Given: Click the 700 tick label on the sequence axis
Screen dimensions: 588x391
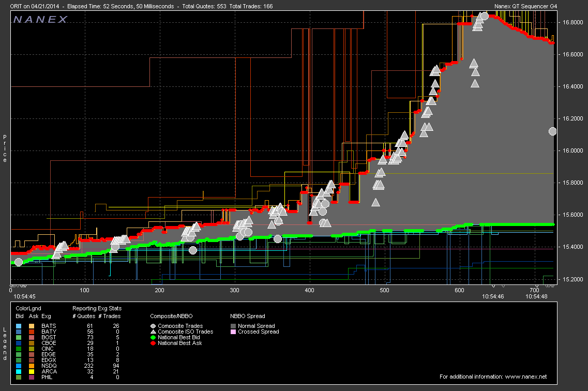Looking at the screenshot, I should click(x=534, y=290).
